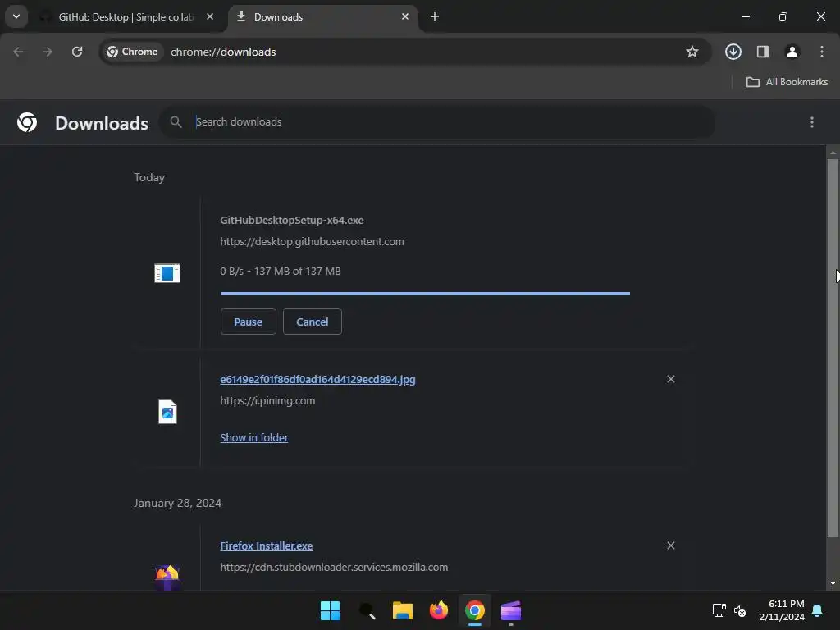Close the GitHub Desktop tab
The height and width of the screenshot is (630, 840).
tap(210, 16)
